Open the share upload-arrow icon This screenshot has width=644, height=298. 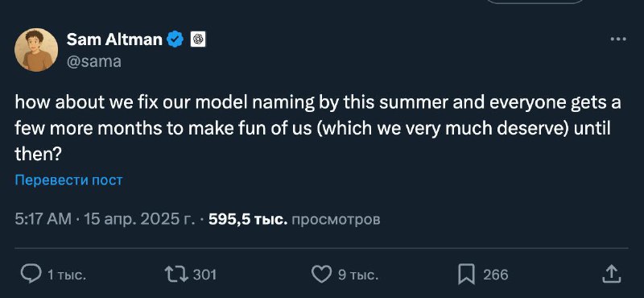611,274
